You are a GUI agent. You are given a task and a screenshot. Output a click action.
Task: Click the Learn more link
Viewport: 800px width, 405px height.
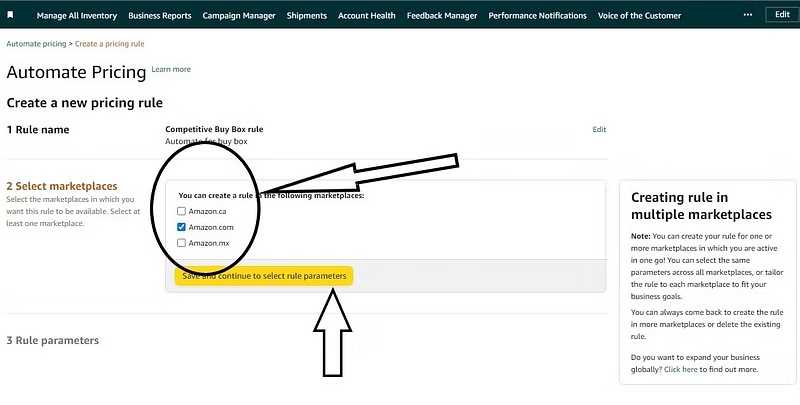[x=171, y=69]
